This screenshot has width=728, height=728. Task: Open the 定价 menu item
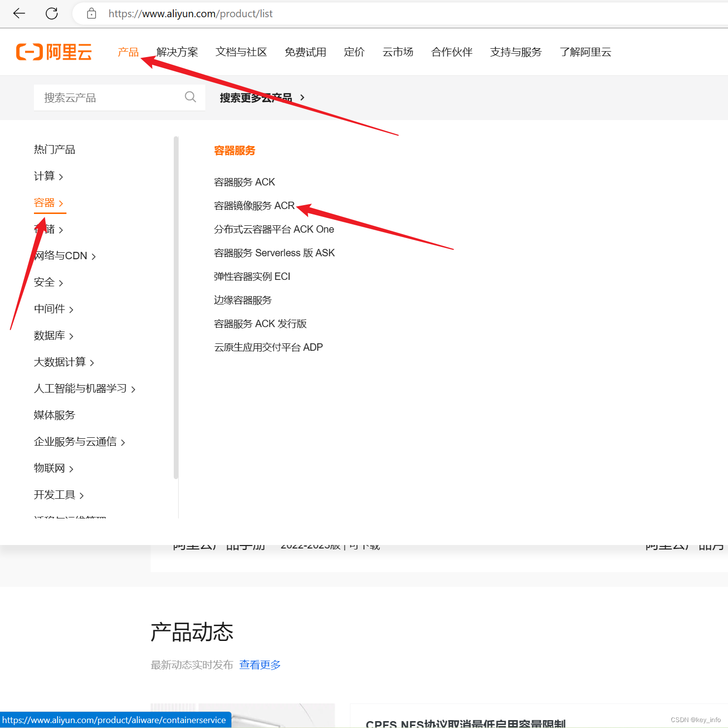pos(354,52)
